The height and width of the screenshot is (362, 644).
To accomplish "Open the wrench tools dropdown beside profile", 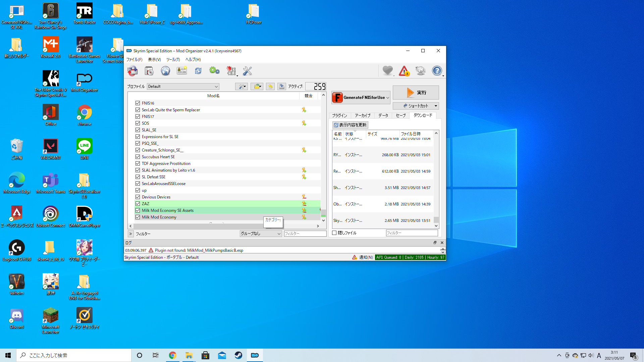I will [241, 86].
